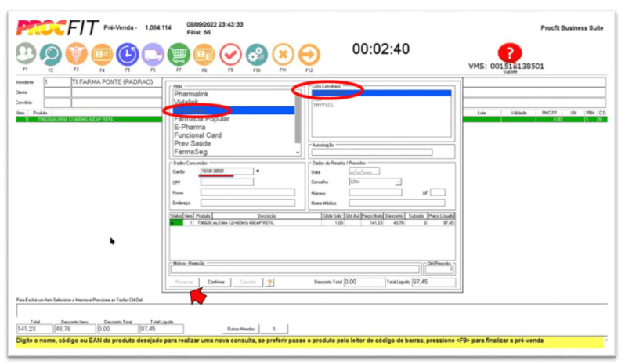Screen dimensions: 625x364
Task: Select the caduceus medical icon F3
Action: (x=76, y=54)
